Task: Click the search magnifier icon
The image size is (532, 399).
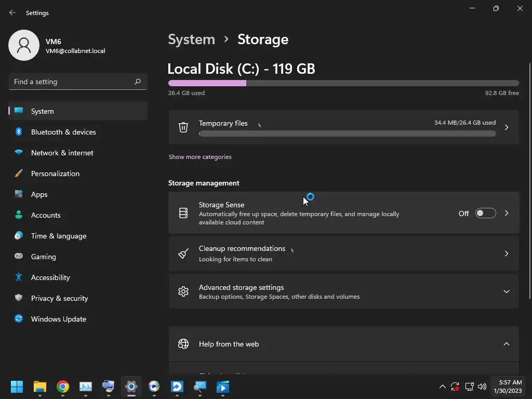Action: [138, 82]
